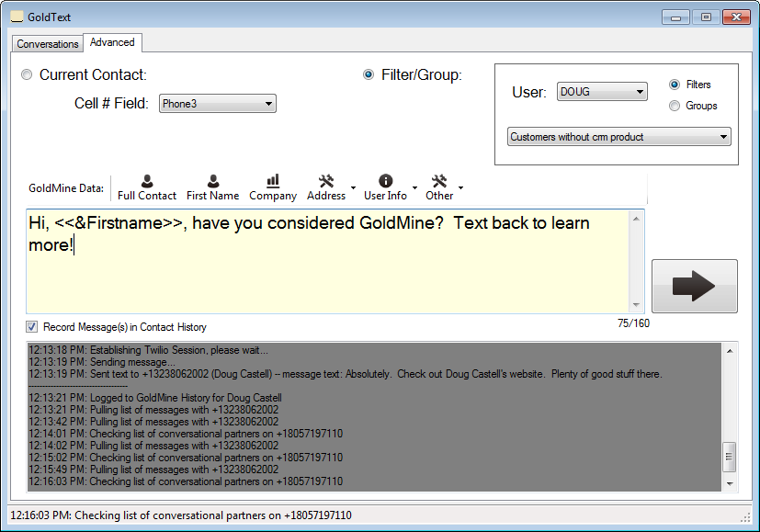Send message with the arrow button
The image size is (760, 532).
694,286
